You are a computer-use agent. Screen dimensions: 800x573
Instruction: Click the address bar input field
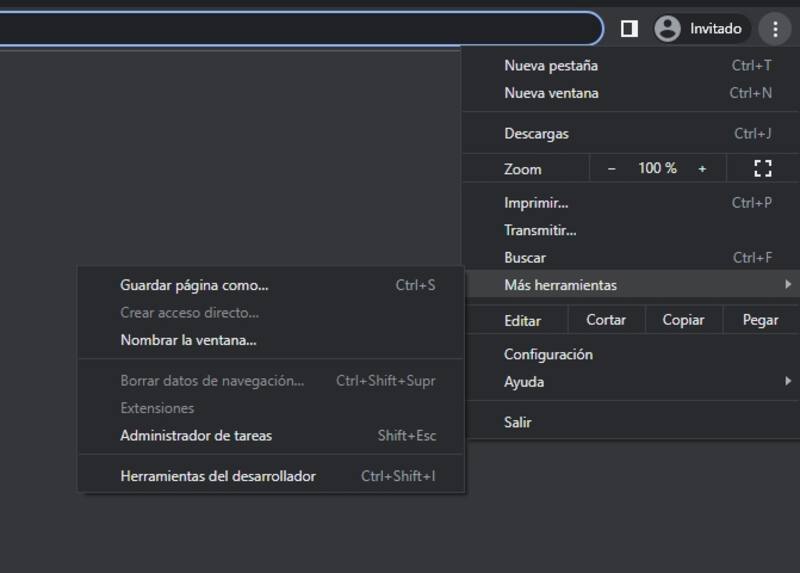tap(300, 29)
